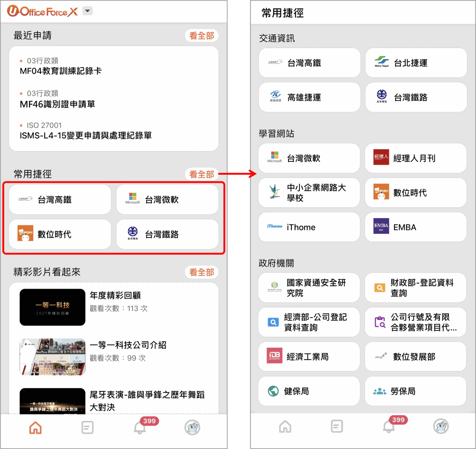This screenshot has width=476, height=449.
Task: Open 勞保局 shortcut tile
Action: tap(416, 391)
